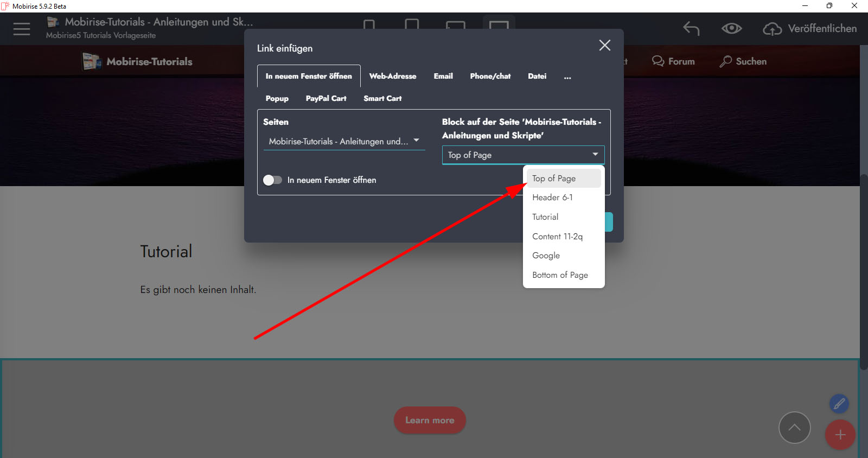The image size is (868, 458).
Task: Click the Mobirise project icon in header
Action: click(53, 22)
